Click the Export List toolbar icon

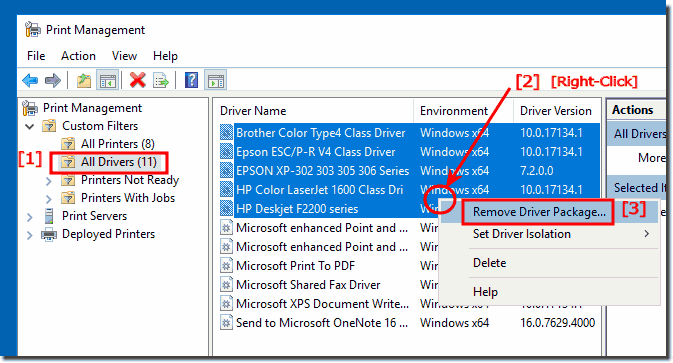(161, 81)
